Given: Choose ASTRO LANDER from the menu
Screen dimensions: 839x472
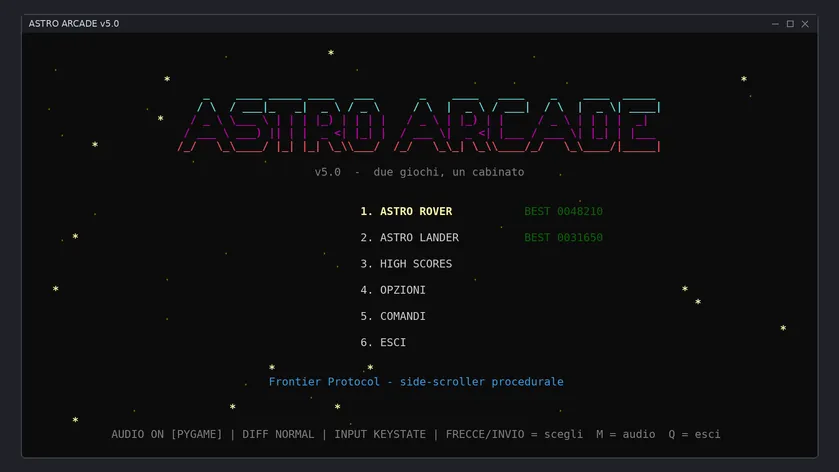Looking at the screenshot, I should [x=409, y=238].
